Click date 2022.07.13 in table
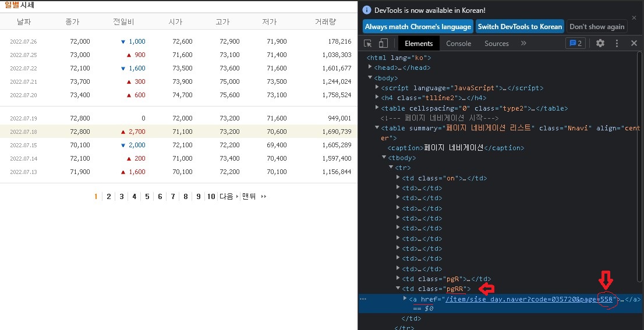This screenshot has width=644, height=330. point(23,172)
